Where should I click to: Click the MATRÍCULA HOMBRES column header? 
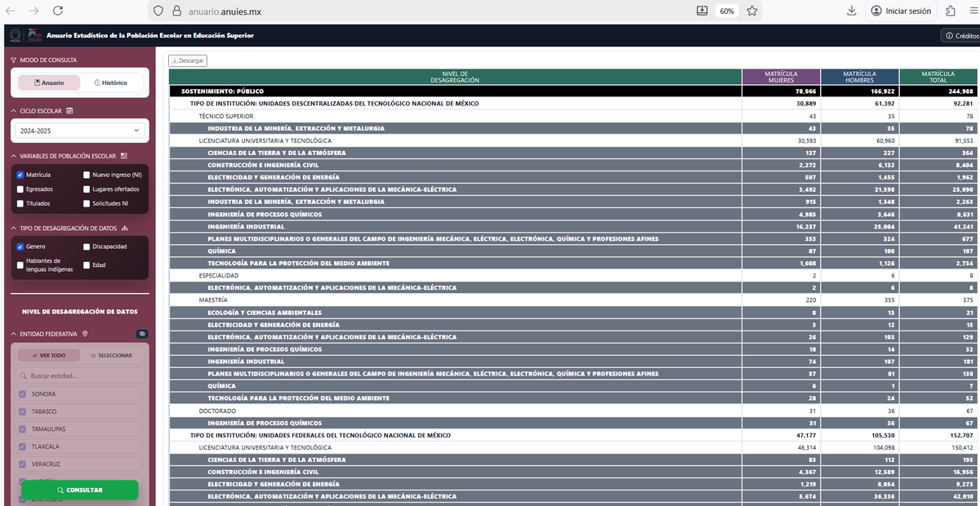[x=860, y=77]
